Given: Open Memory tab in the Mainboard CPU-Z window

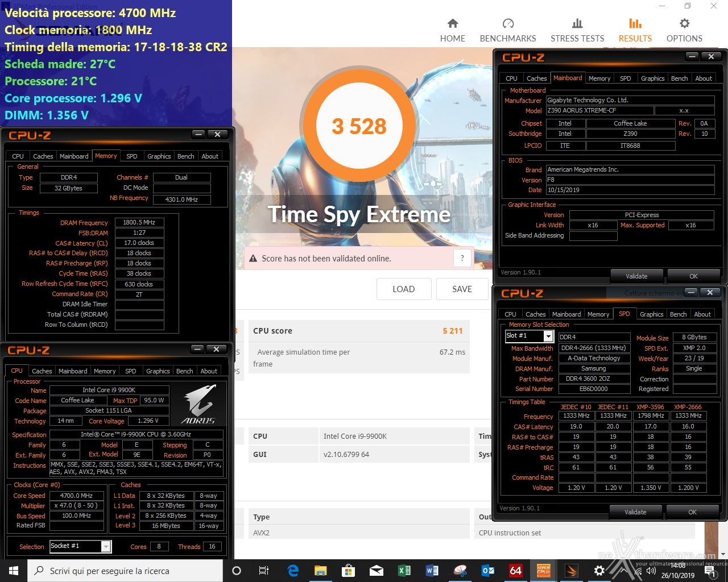Looking at the screenshot, I should pyautogui.click(x=599, y=78).
